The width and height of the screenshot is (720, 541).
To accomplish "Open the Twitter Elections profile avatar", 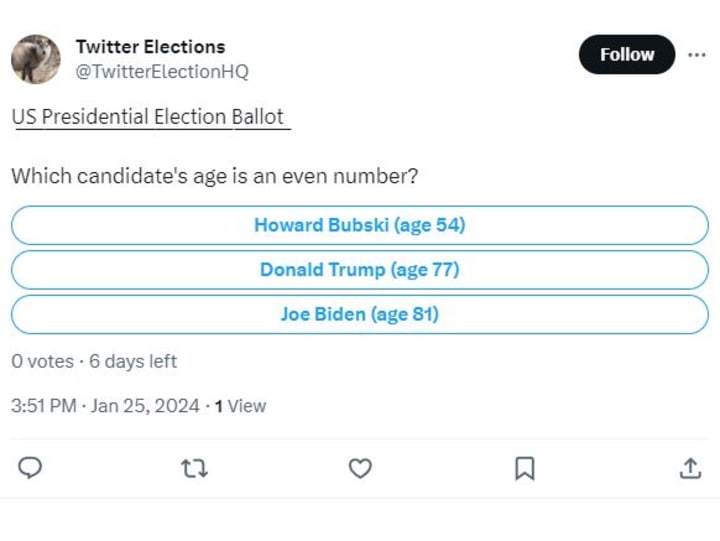I will pyautogui.click(x=36, y=59).
